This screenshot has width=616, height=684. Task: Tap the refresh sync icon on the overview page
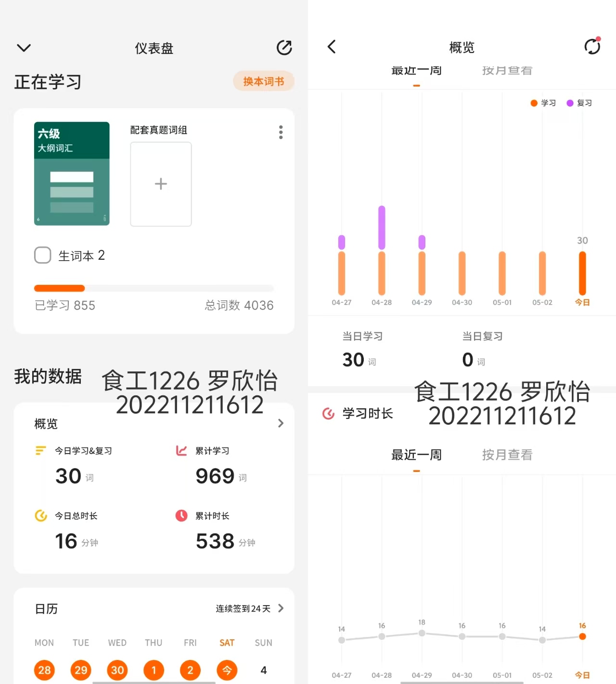pyautogui.click(x=592, y=47)
